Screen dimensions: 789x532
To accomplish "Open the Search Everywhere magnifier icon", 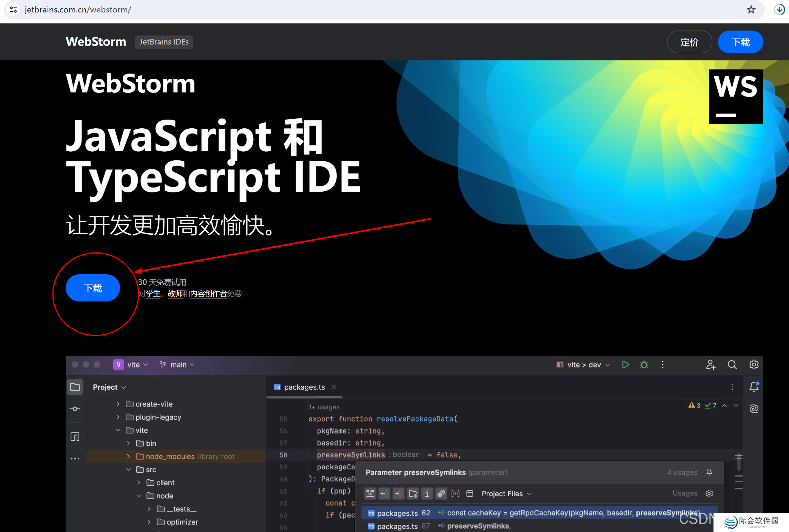I will pos(732,364).
